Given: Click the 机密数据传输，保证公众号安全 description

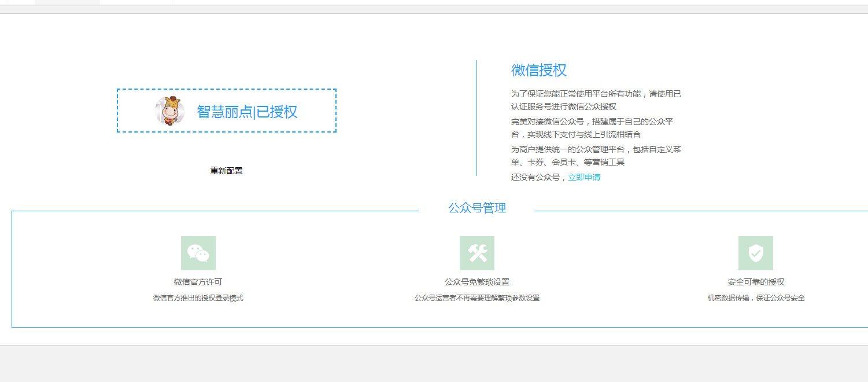Looking at the screenshot, I should click(x=756, y=298).
